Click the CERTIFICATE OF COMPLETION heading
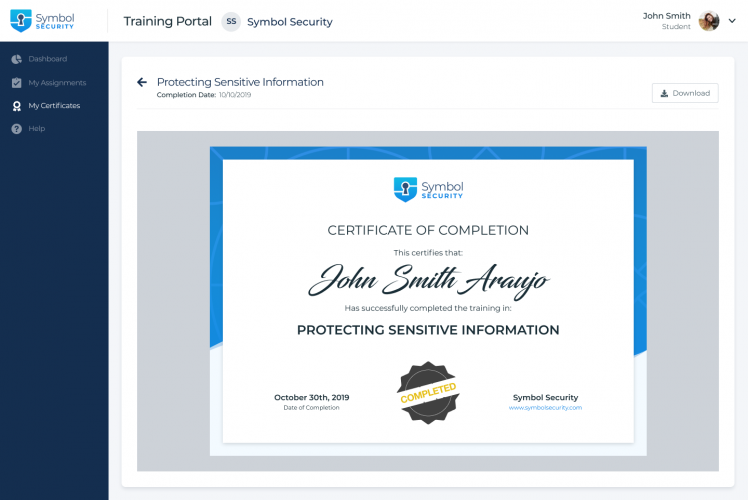 pos(428,230)
